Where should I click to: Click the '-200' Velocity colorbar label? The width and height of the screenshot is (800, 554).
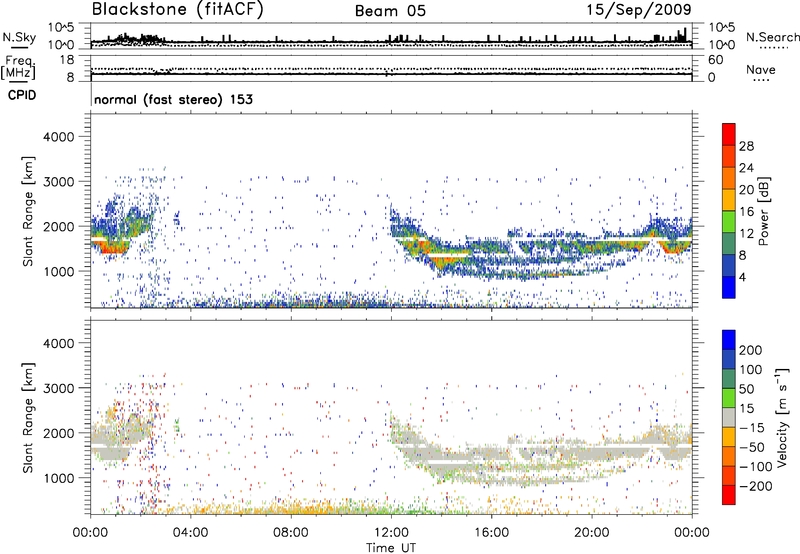tap(756, 487)
